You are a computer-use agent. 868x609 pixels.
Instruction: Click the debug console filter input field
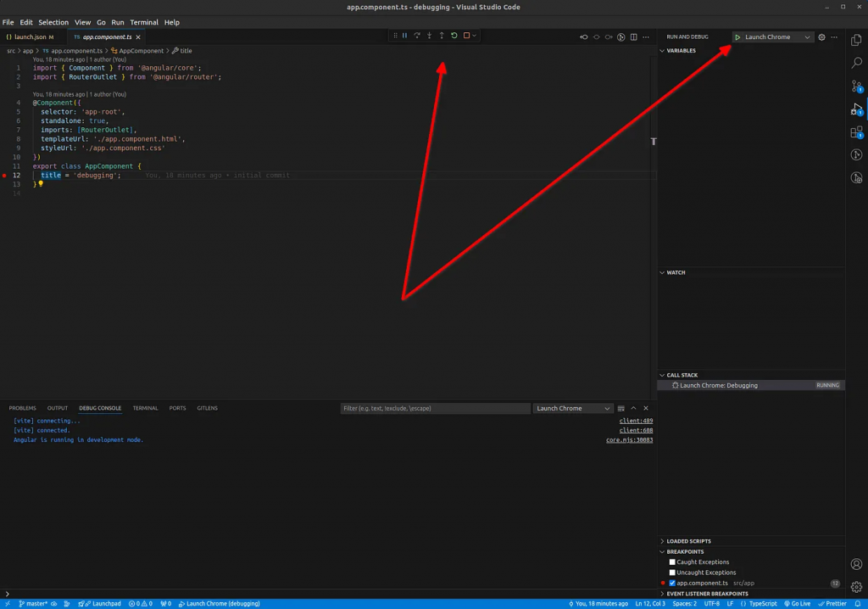[435, 408]
